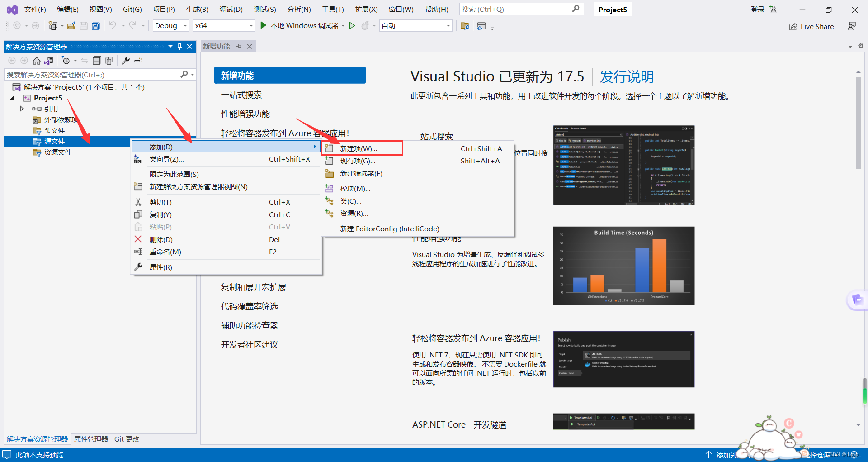This screenshot has width=868, height=462.
Task: Click the Pending Changes Filter clock icon
Action: pyautogui.click(x=66, y=61)
